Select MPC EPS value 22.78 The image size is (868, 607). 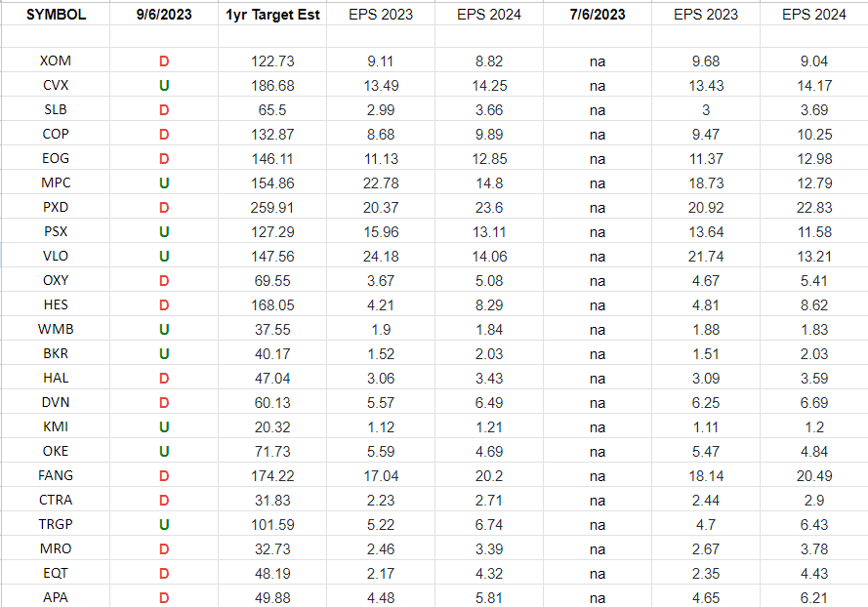[x=381, y=182]
